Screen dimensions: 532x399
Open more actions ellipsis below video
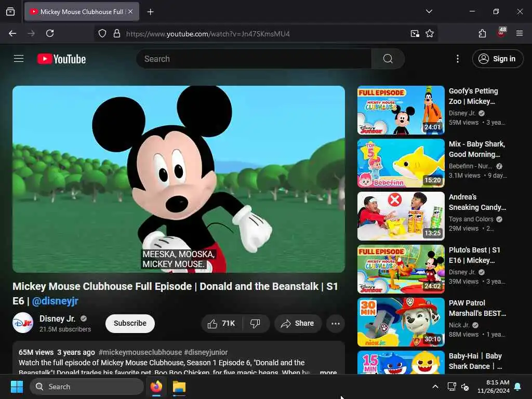click(x=335, y=323)
